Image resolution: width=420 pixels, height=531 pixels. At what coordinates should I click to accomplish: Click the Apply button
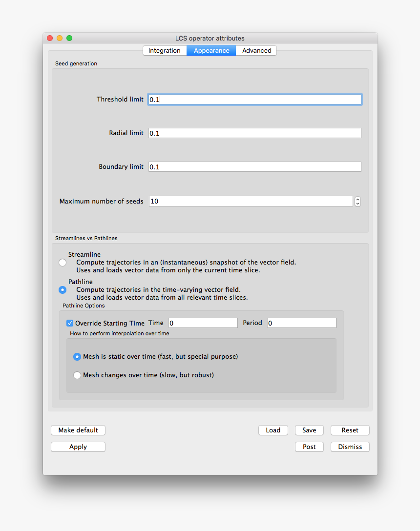[x=78, y=447]
